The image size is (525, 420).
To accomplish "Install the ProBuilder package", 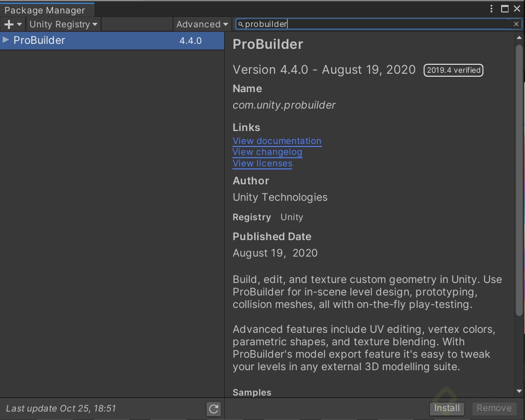I will [446, 408].
